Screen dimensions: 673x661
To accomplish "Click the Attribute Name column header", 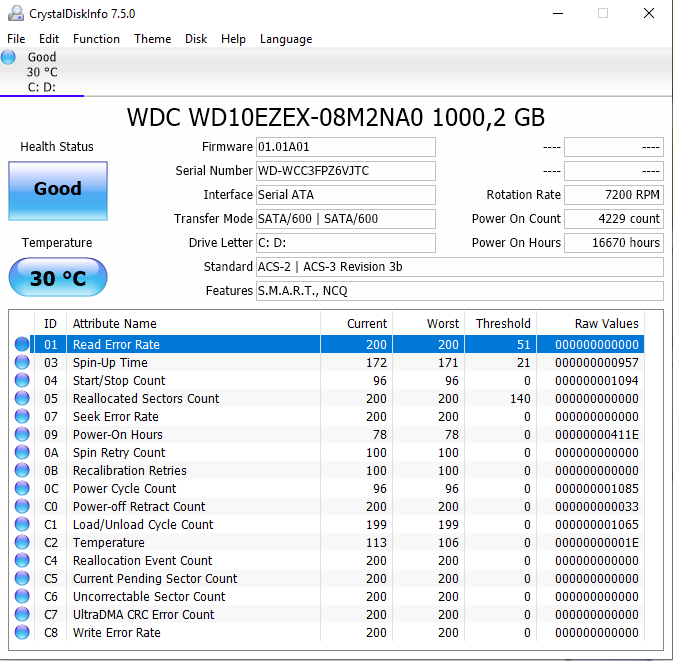I will point(193,323).
